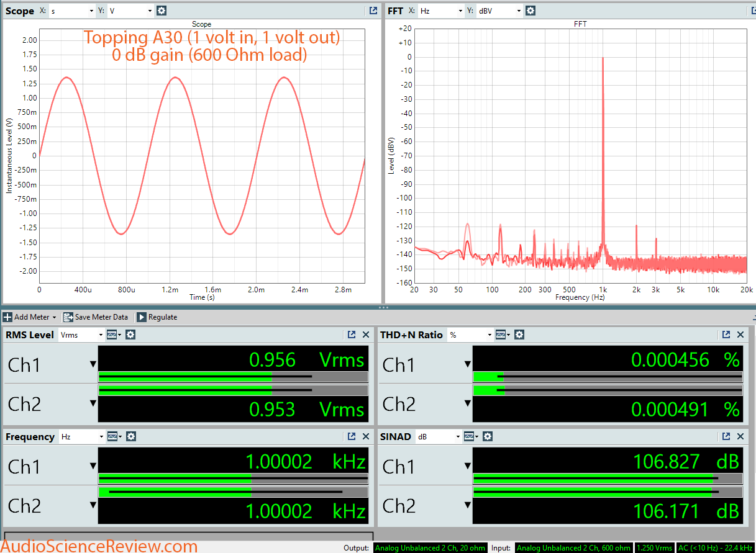Pop out the THD+N Ratio meter
The height and width of the screenshot is (553, 756).
tap(726, 335)
